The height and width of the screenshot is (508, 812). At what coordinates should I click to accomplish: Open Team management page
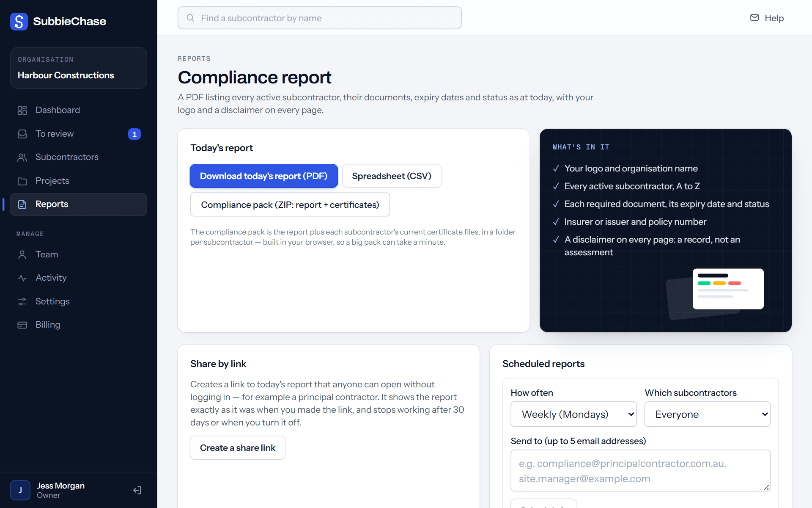(79, 254)
